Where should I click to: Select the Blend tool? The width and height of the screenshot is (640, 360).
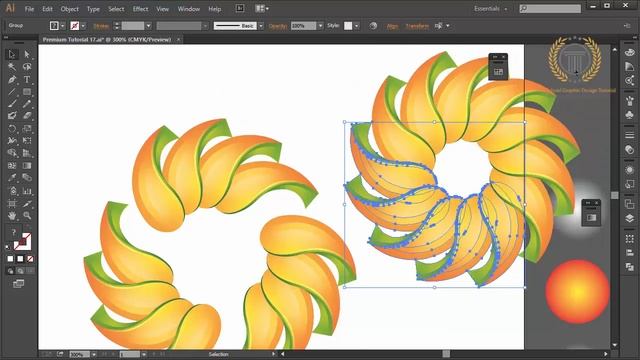[x=27, y=178]
